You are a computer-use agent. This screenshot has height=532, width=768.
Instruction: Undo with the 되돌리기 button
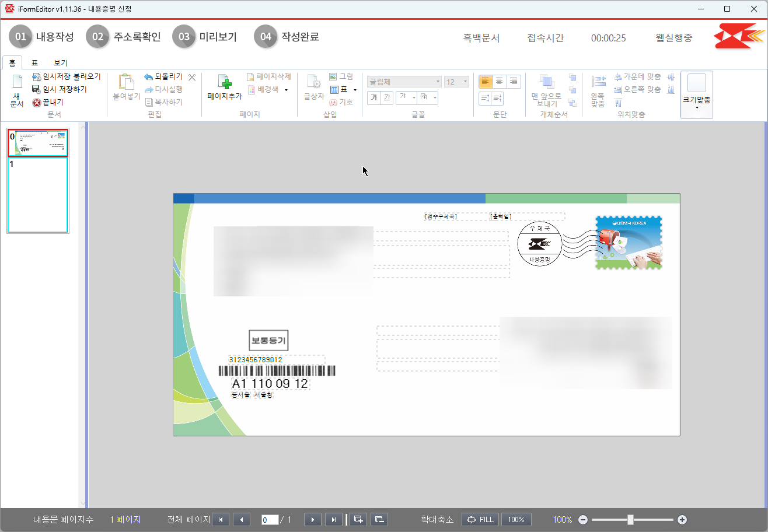click(163, 76)
